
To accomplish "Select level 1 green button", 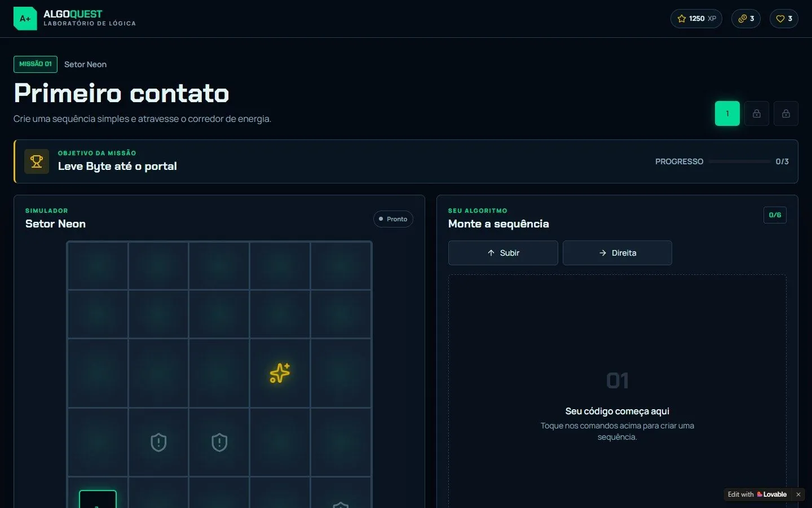I will (727, 113).
